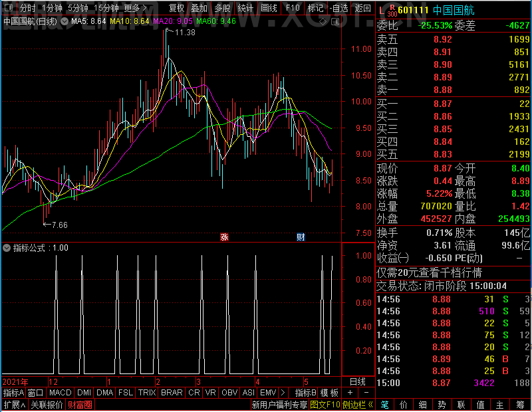Click the stock name 中国国航
This screenshot has width=532, height=412.
[x=454, y=11]
